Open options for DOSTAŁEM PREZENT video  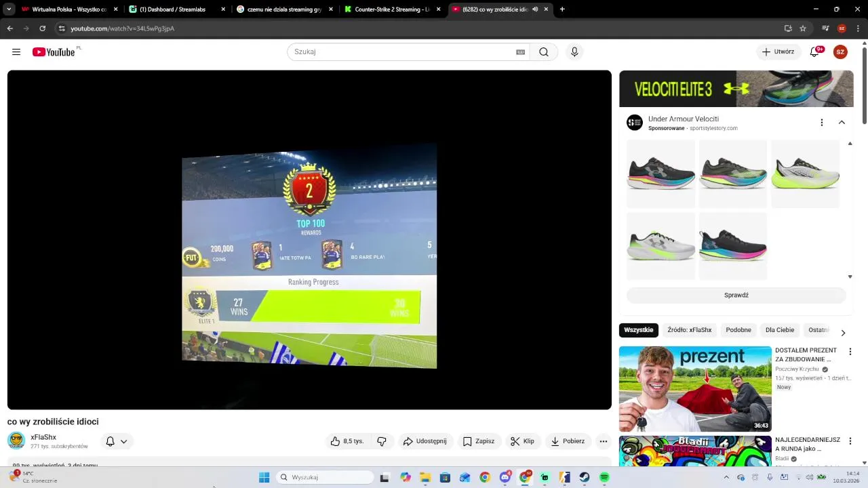(850, 352)
